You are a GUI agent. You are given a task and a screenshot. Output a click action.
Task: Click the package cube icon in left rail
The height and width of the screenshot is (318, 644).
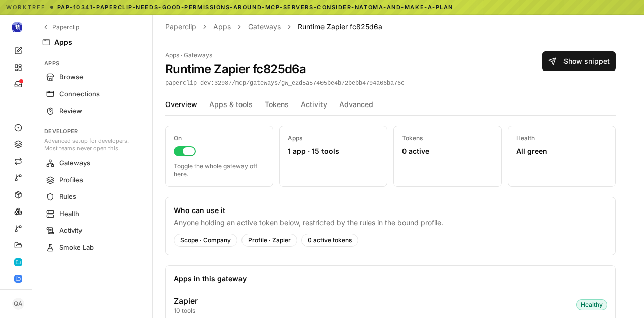point(18,195)
